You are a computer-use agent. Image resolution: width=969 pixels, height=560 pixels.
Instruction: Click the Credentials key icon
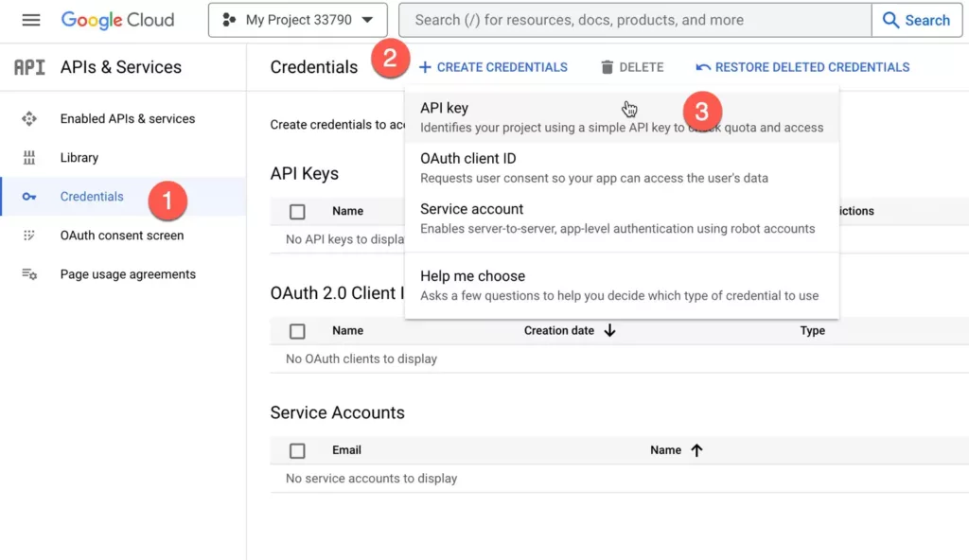coord(29,197)
